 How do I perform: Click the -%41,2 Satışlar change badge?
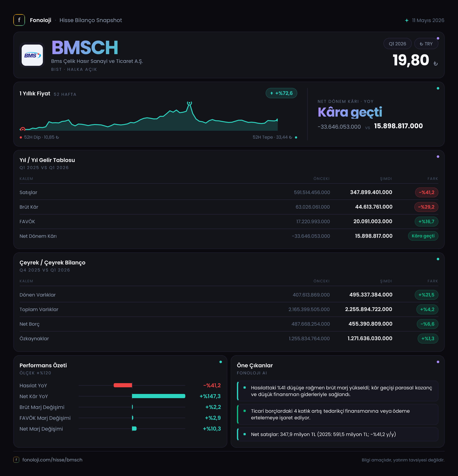pyautogui.click(x=427, y=192)
